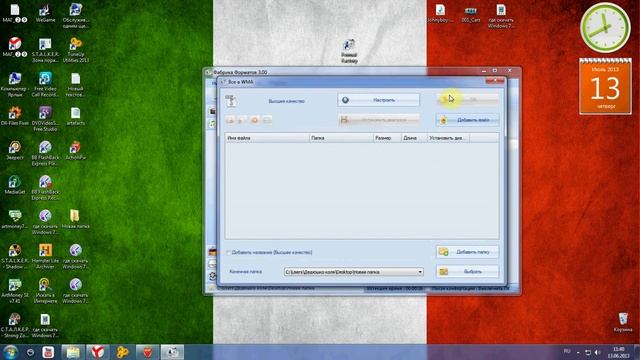Click the Выбрать button
This screenshot has height=360, width=640.
click(468, 271)
